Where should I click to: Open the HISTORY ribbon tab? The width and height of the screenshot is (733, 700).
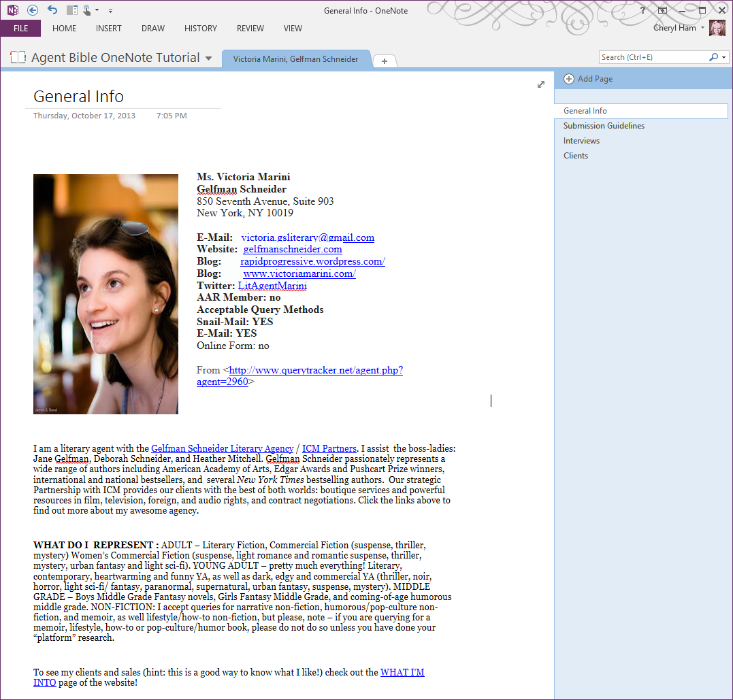click(201, 29)
